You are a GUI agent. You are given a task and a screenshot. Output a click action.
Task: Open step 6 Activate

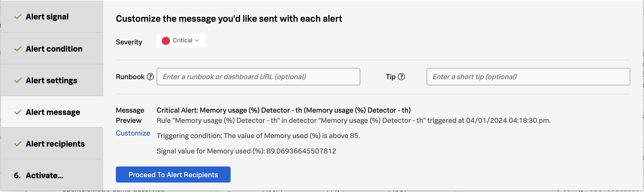pos(44,175)
